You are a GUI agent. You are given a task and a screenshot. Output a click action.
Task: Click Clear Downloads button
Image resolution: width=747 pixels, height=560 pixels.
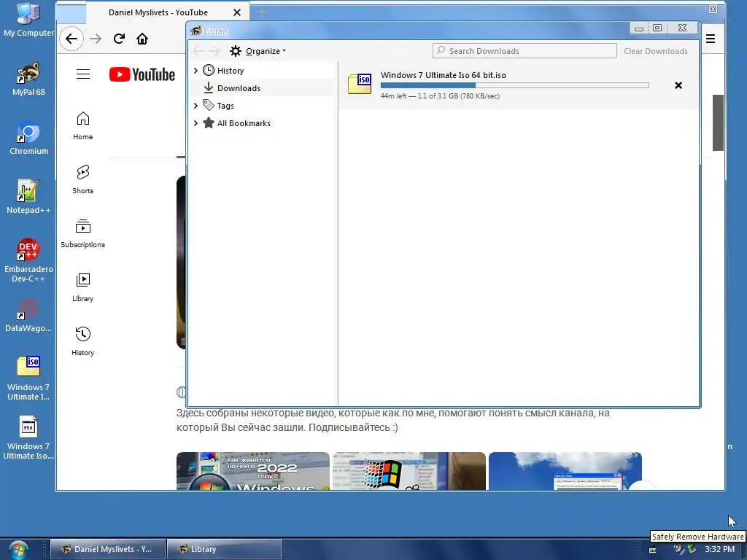656,51
